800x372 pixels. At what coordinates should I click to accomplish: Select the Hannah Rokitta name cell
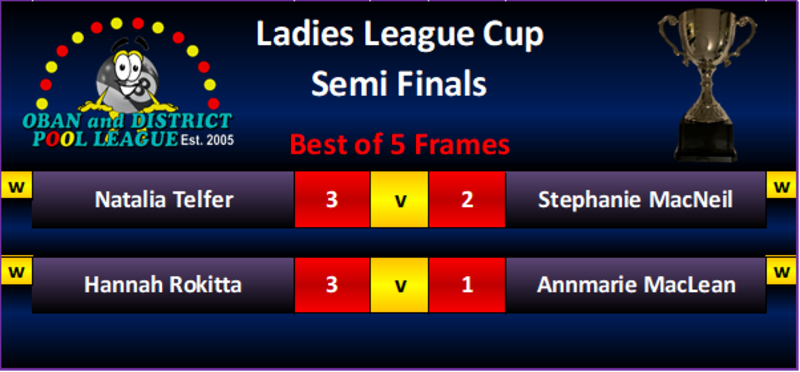[x=163, y=285]
